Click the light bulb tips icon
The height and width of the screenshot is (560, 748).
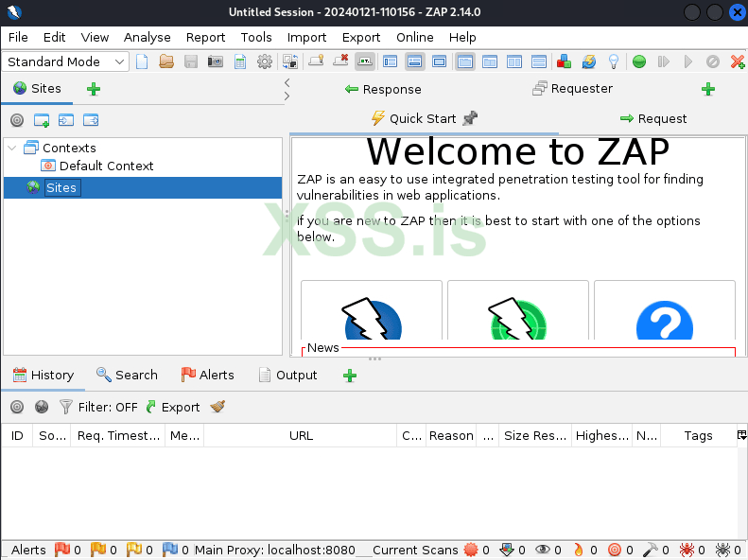point(614,61)
